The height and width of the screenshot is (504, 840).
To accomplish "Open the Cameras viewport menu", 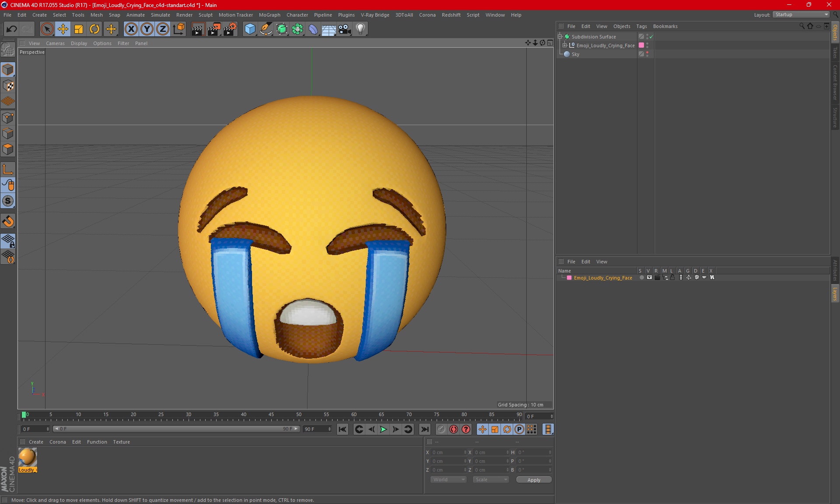I will tap(55, 43).
